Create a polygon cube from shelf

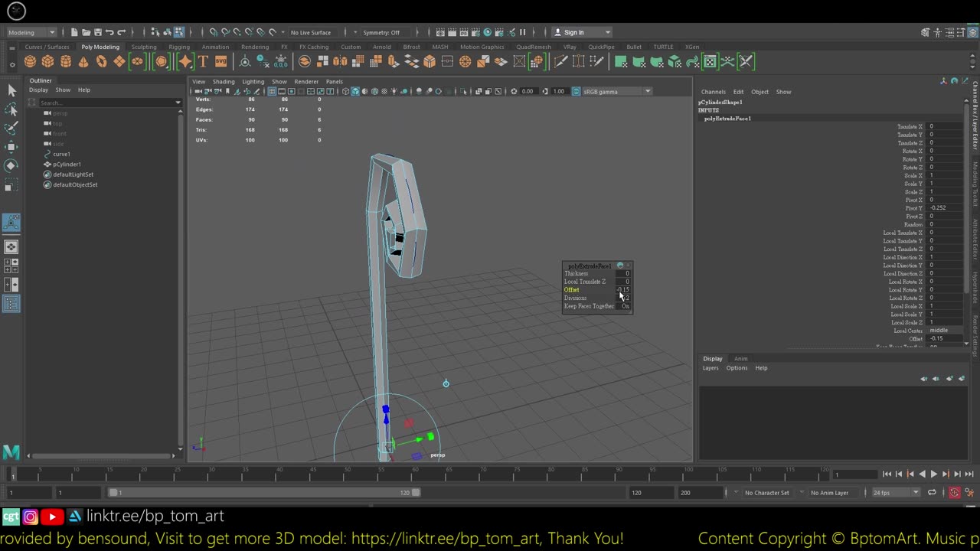47,62
